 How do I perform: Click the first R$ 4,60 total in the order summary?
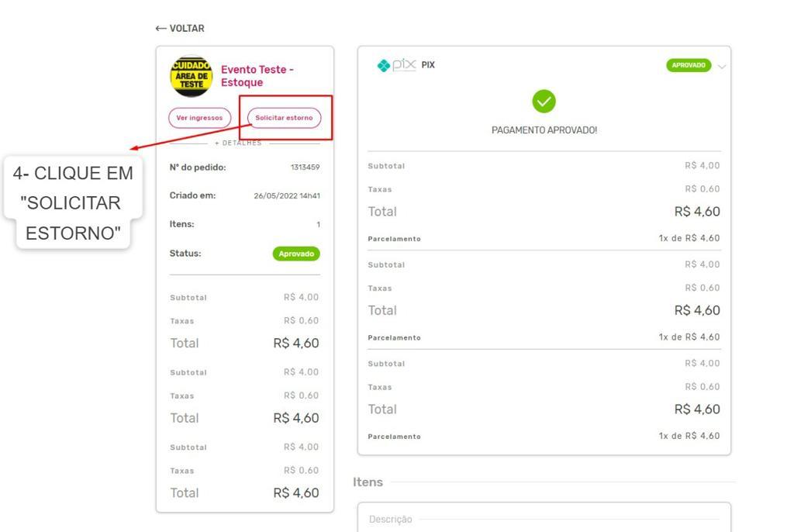tap(296, 343)
